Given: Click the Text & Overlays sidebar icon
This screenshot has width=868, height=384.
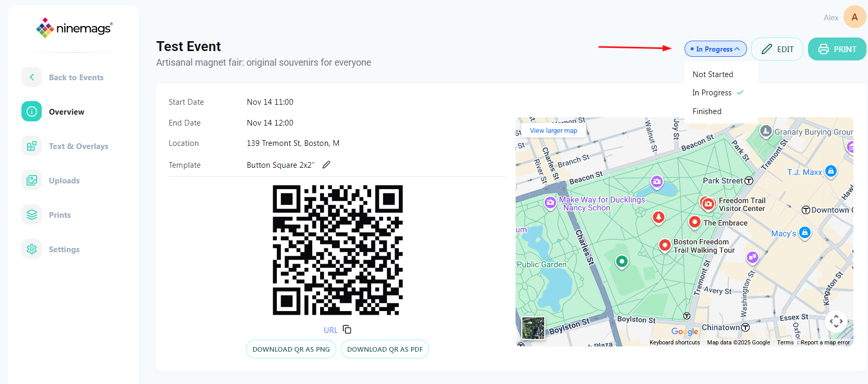Looking at the screenshot, I should coord(32,146).
